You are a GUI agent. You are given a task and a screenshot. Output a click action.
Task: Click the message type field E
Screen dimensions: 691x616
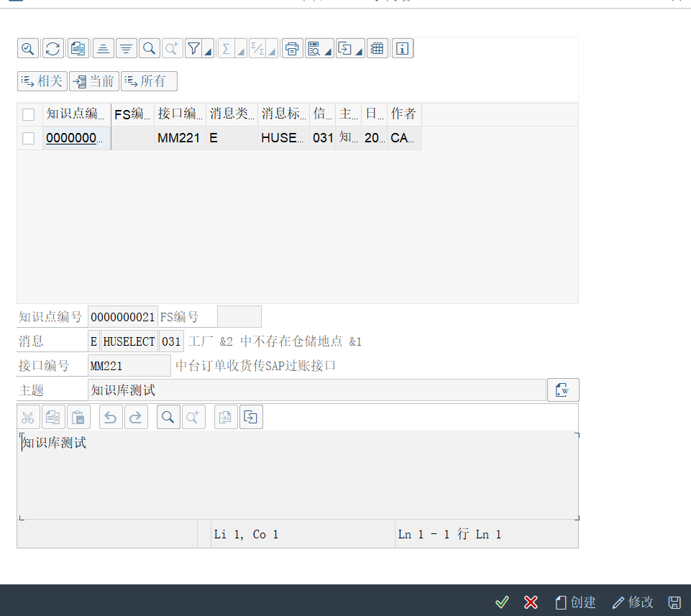[x=93, y=341]
